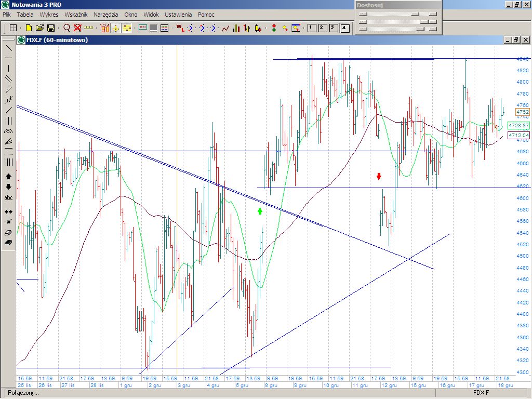This screenshot has height=399, width=532.
Task: Click the colored list table icon
Action: tap(165, 28)
